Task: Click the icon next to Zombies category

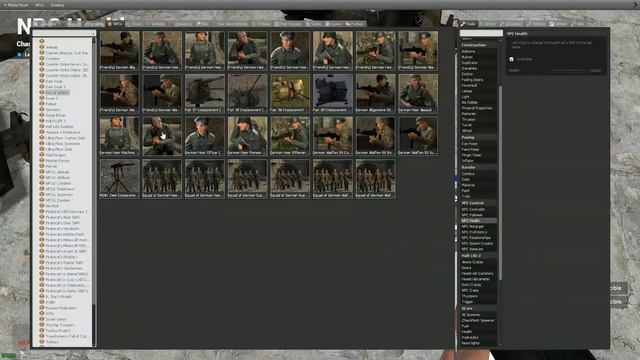Action: tap(42, 342)
